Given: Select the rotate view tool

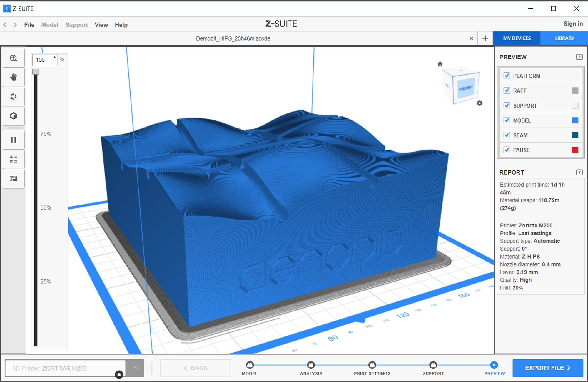Looking at the screenshot, I should click(x=14, y=97).
